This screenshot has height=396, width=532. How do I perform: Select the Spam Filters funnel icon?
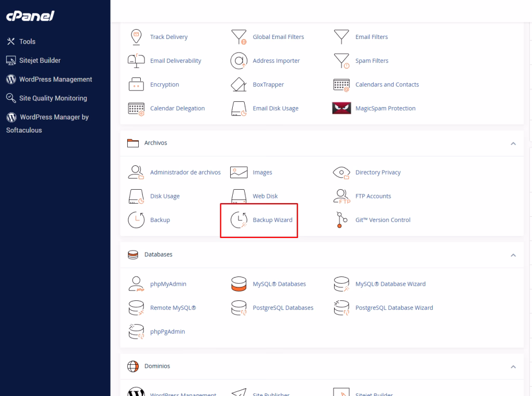tap(341, 60)
